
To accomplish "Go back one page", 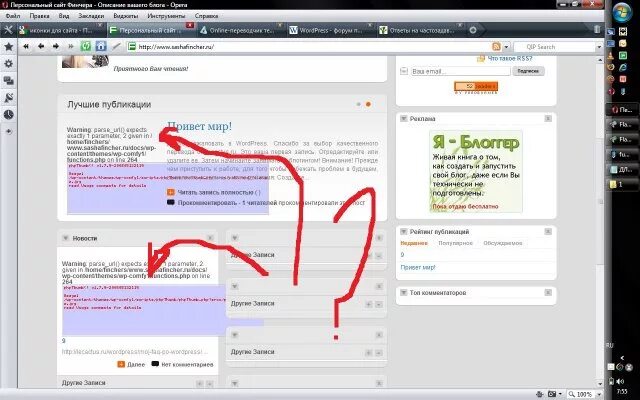I will (x=41, y=47).
